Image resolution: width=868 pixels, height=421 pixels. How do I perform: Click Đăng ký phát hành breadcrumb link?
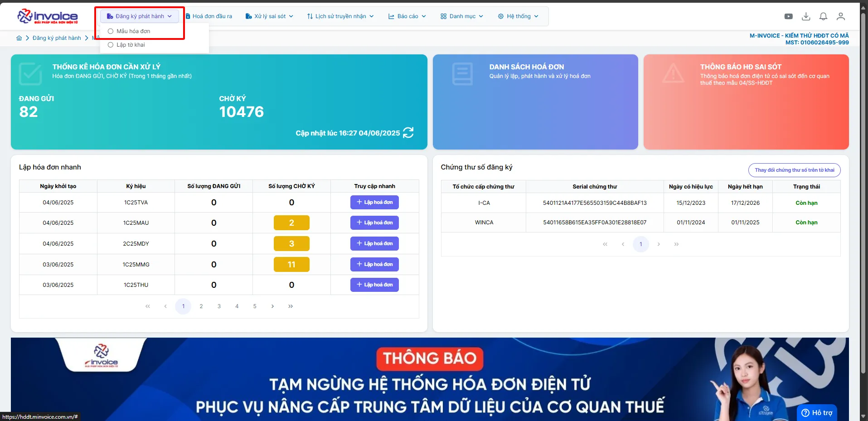pos(57,38)
